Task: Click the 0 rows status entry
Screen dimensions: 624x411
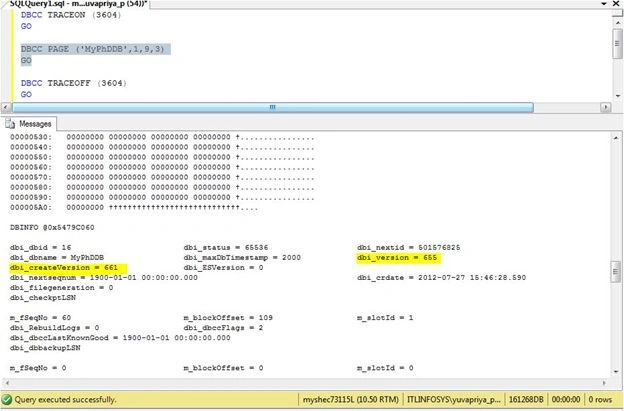Action: pyautogui.click(x=600, y=399)
